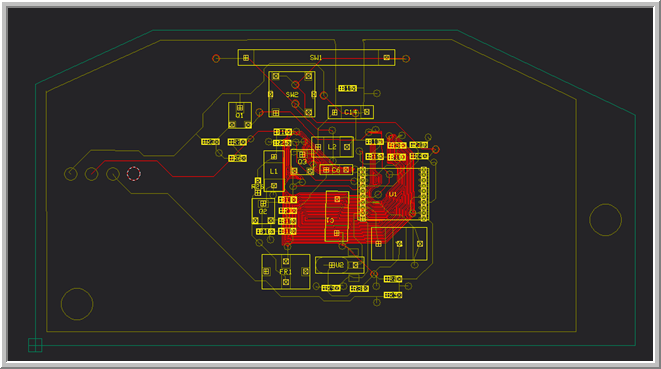Select the SW1 switch component
This screenshot has width=661, height=369.
pos(316,58)
